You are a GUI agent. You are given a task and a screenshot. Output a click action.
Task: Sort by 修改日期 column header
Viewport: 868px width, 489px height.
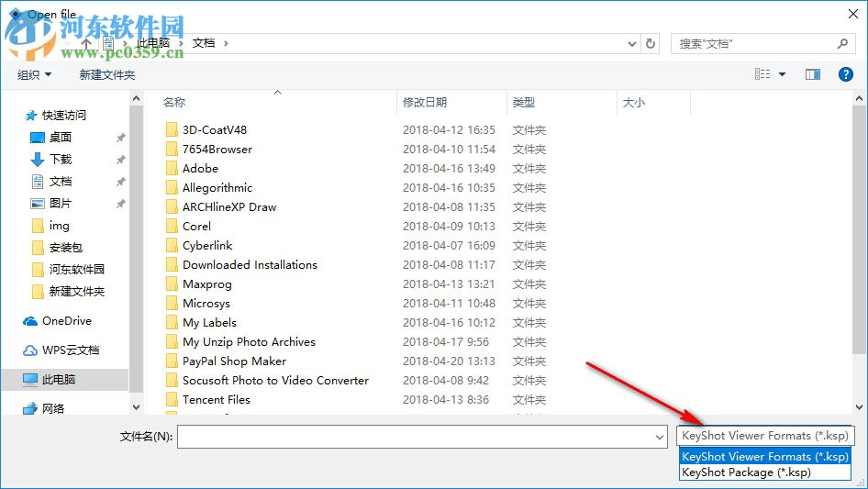click(x=425, y=103)
